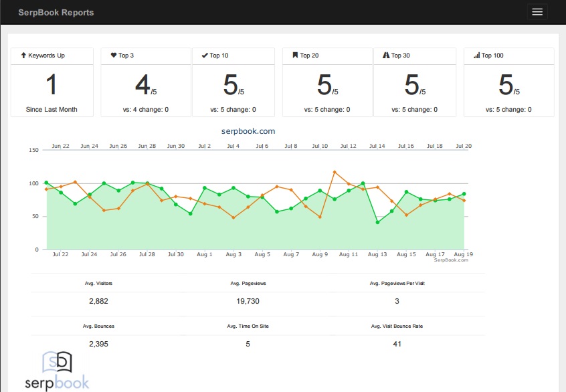This screenshot has width=566, height=392.
Task: Click the Top 100 signal bars icon
Action: pyautogui.click(x=477, y=56)
